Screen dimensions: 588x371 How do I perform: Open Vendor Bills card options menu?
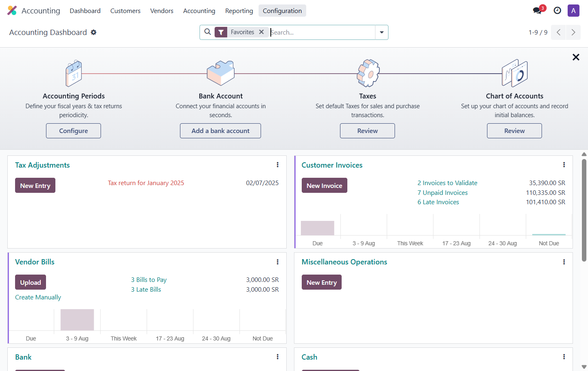(278, 262)
